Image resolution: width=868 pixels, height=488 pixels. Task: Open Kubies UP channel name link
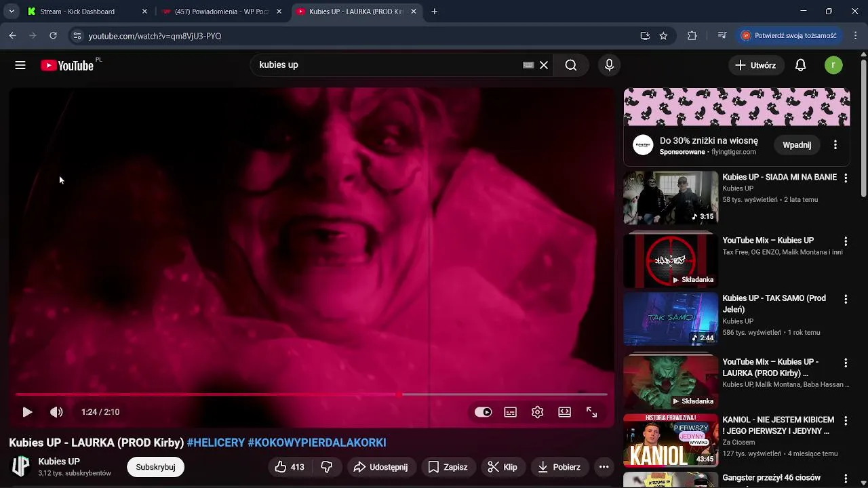tap(59, 462)
